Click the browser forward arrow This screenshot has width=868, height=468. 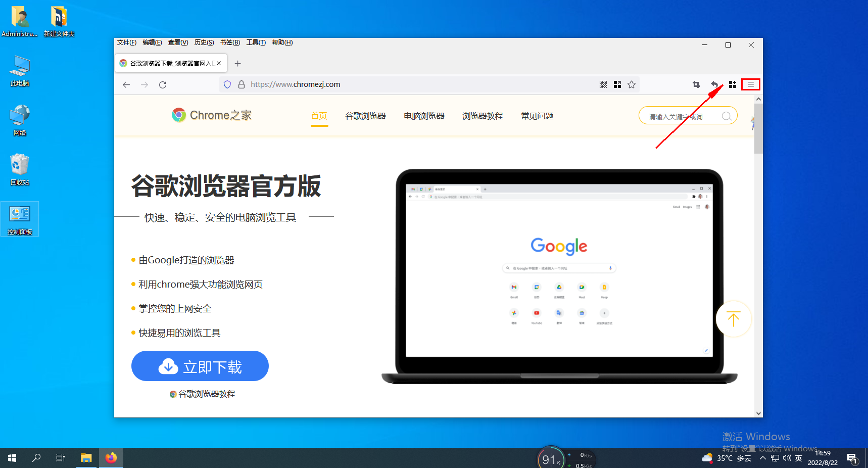tap(144, 84)
